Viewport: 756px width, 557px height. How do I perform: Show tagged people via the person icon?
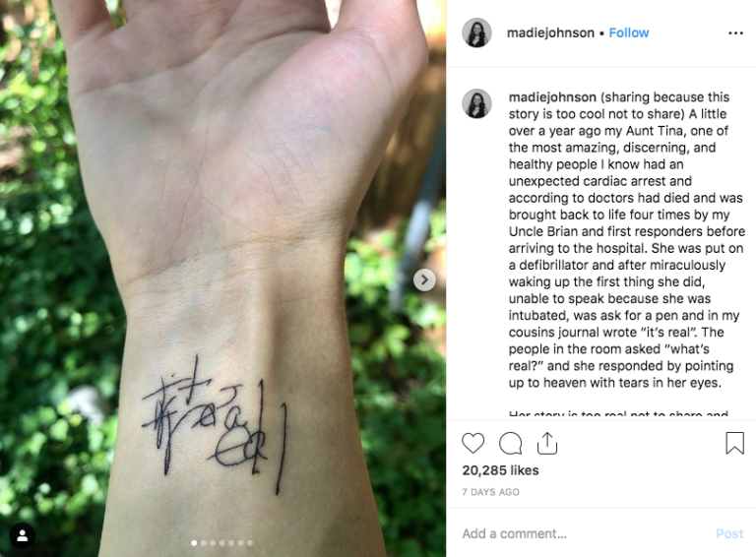point(23,535)
